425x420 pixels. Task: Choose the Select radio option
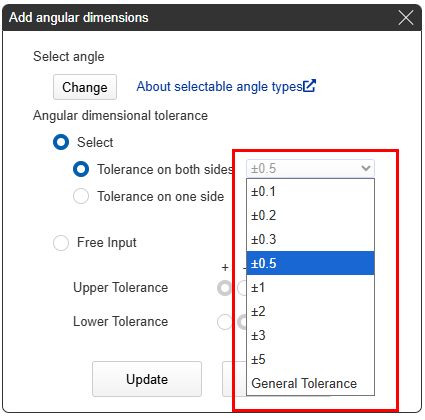[x=61, y=142]
